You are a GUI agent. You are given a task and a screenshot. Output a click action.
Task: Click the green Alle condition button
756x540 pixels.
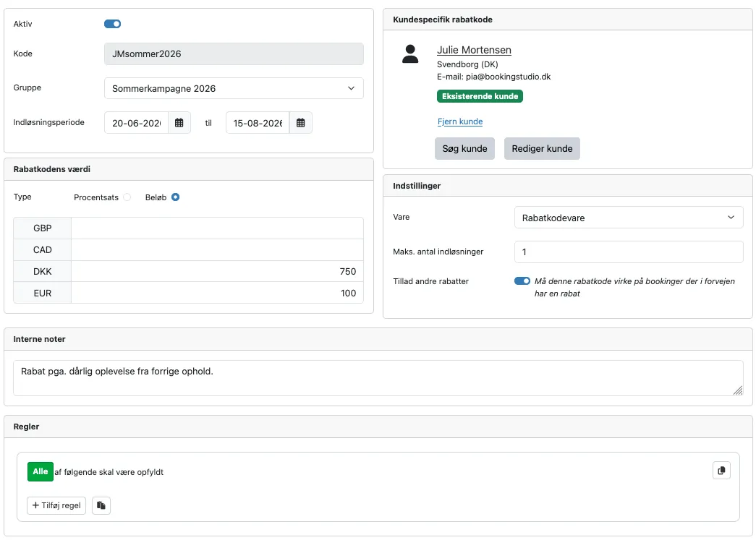click(x=41, y=472)
